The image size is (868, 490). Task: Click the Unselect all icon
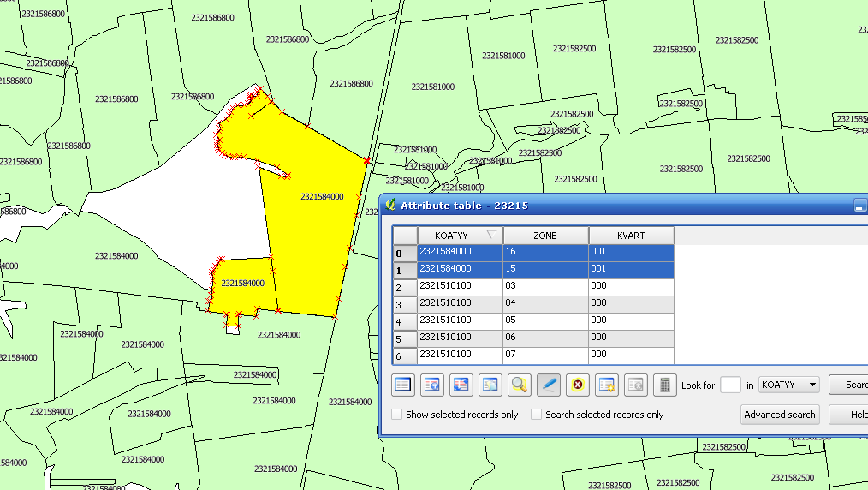pos(403,385)
